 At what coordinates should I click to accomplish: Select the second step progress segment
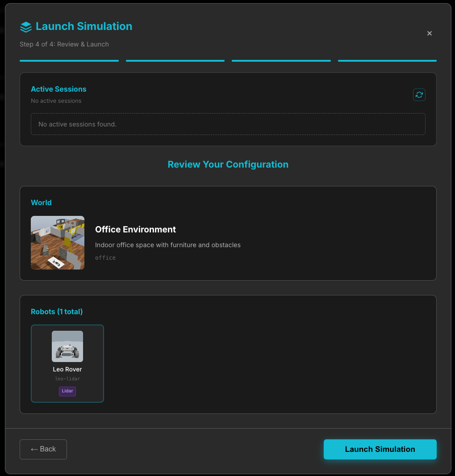tap(175, 61)
